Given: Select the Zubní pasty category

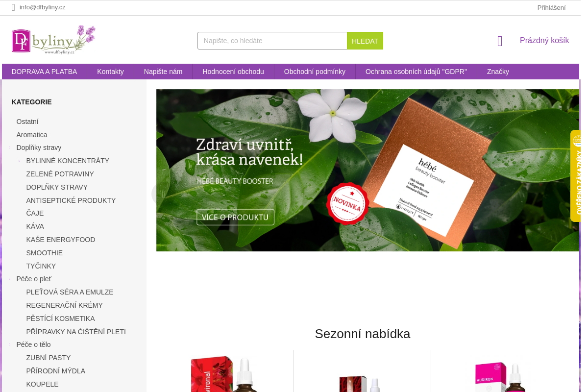Looking at the screenshot, I should 49,358.
